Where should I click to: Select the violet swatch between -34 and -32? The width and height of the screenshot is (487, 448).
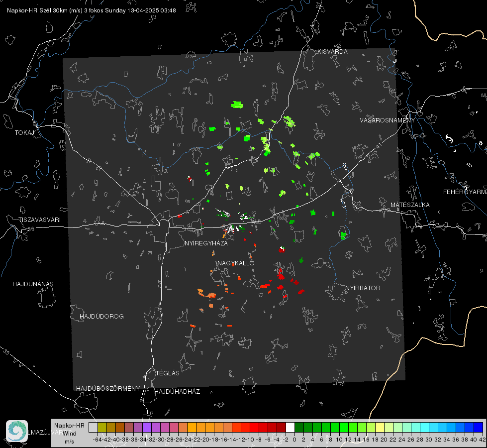click(147, 427)
